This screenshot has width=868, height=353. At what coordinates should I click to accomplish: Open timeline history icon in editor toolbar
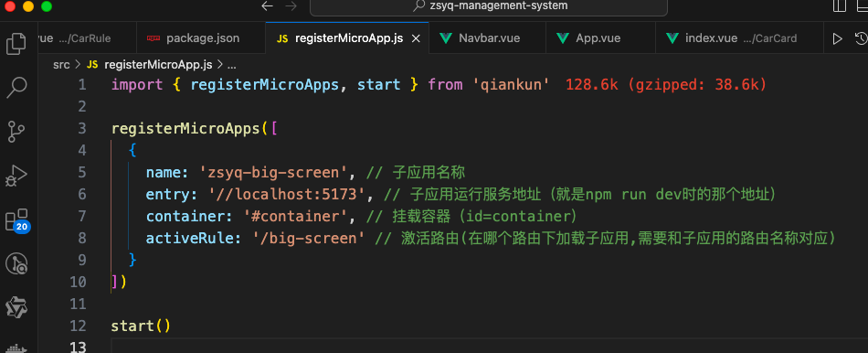861,38
